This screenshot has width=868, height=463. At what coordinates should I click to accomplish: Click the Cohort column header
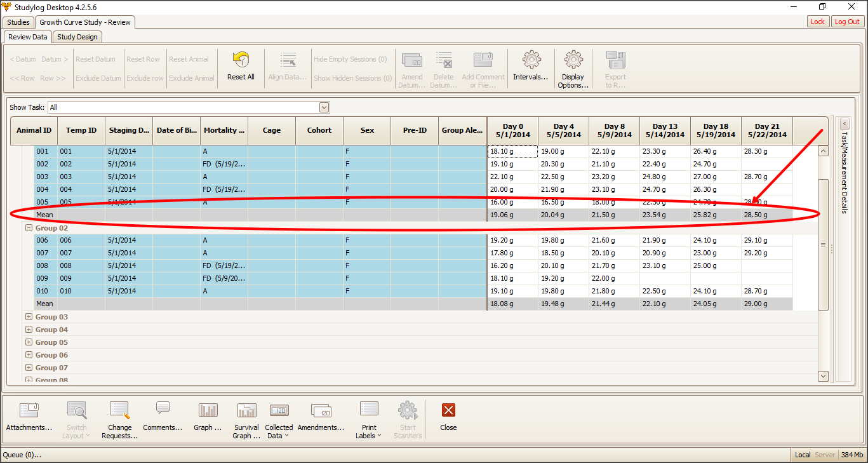click(x=319, y=130)
